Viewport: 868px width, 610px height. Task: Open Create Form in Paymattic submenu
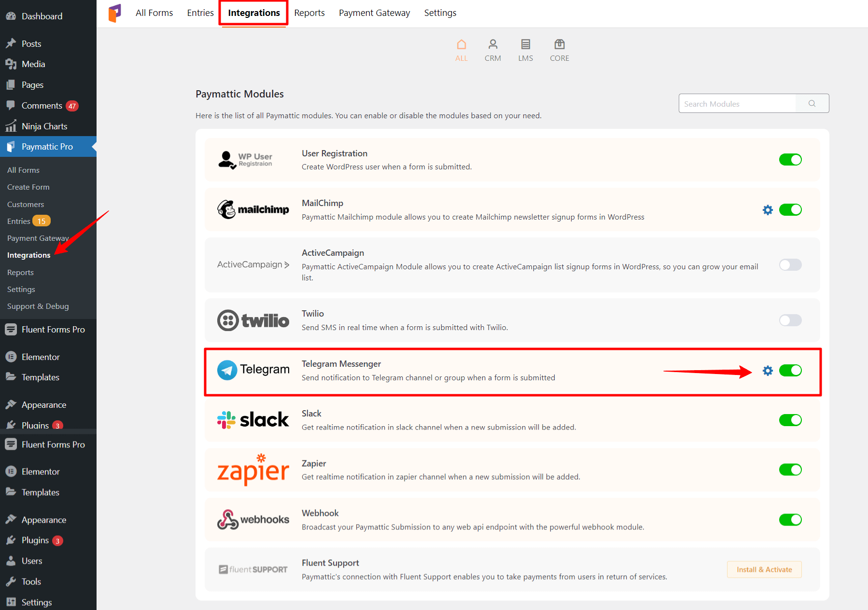pyautogui.click(x=28, y=187)
